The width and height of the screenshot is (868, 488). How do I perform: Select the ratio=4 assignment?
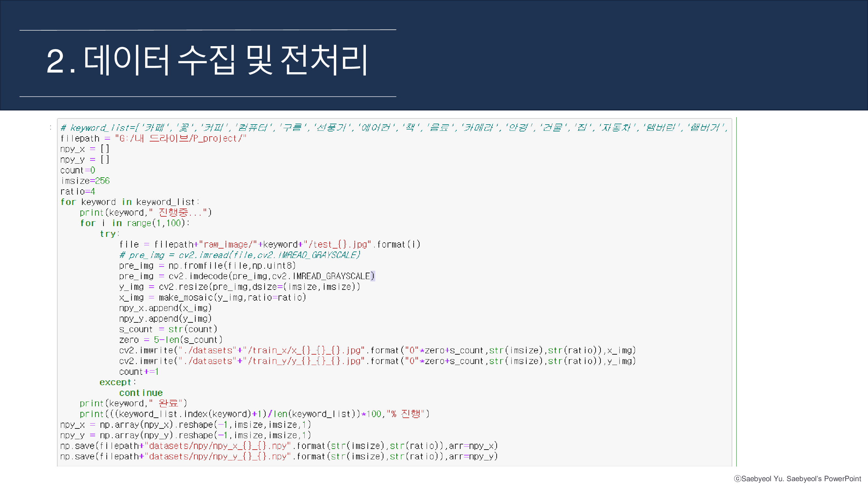pyautogui.click(x=78, y=191)
